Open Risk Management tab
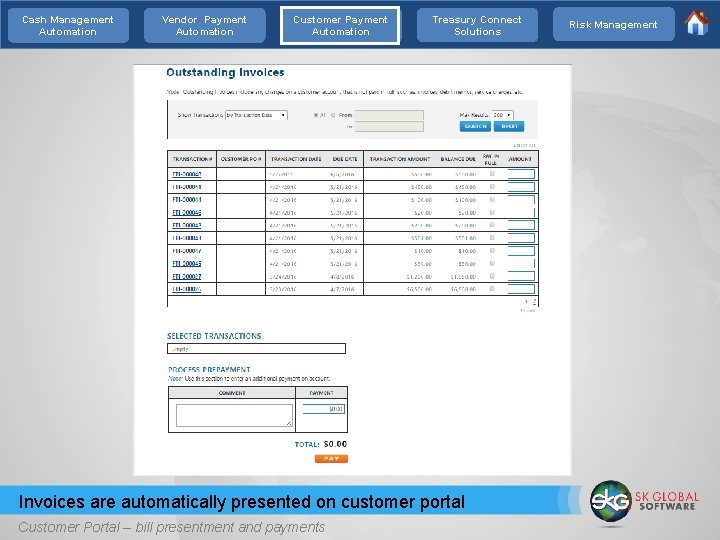Viewport: 720px width, 540px height. pyautogui.click(x=613, y=25)
